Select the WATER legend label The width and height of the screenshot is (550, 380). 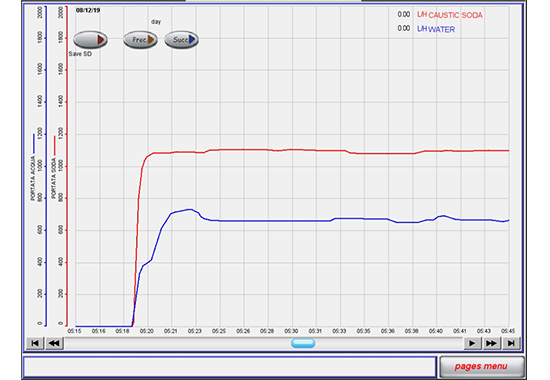[x=442, y=29]
